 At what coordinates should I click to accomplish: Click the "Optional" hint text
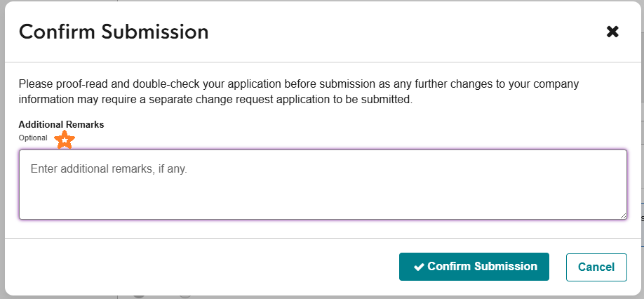pos(33,138)
